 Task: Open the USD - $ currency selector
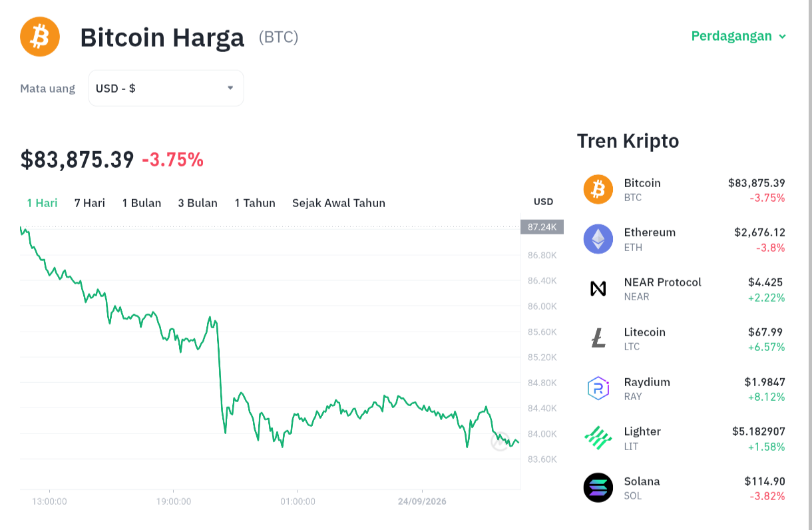(166, 88)
